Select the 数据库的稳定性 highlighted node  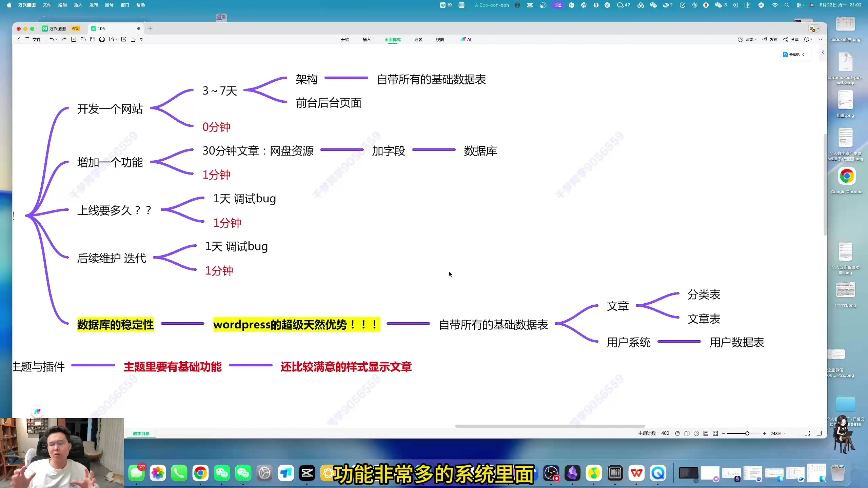pyautogui.click(x=115, y=325)
